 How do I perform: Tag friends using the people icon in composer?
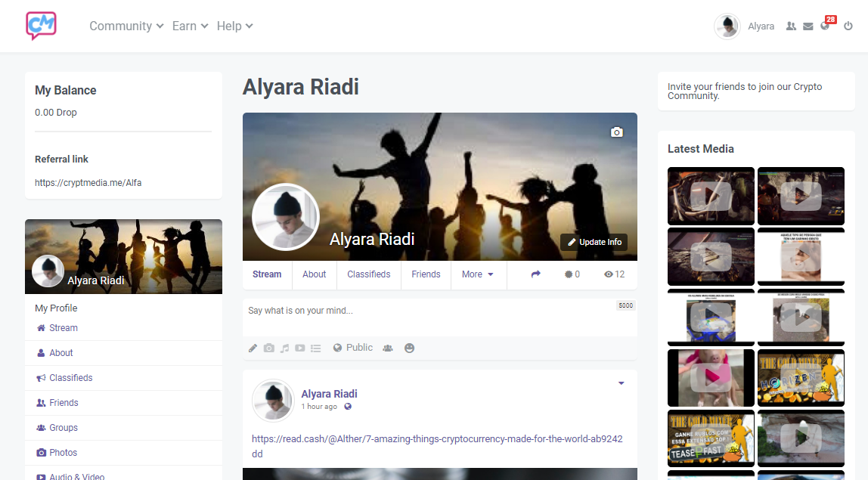pos(388,348)
